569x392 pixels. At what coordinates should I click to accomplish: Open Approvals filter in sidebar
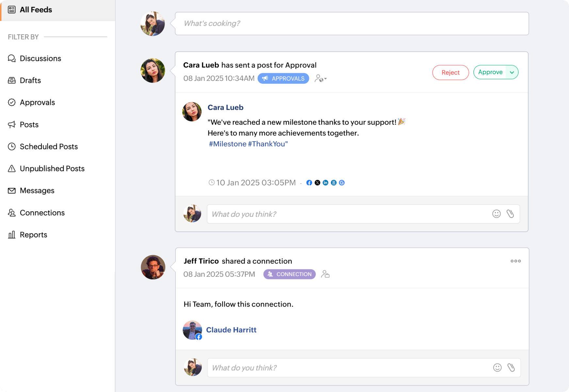click(x=37, y=103)
